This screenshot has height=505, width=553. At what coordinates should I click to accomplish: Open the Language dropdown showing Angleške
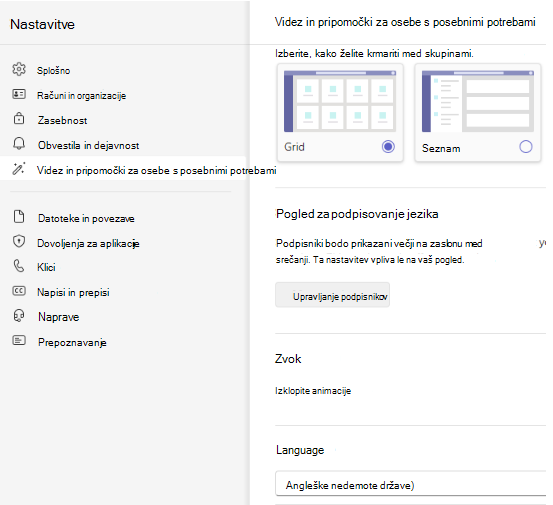tap(411, 483)
